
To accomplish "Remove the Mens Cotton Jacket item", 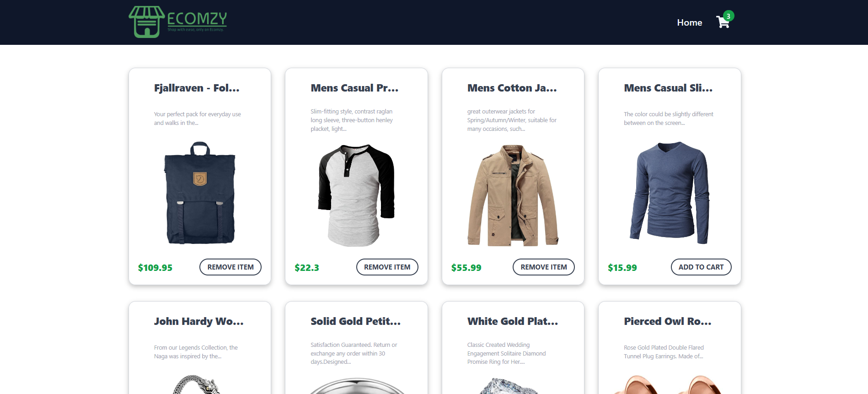I will click(544, 267).
